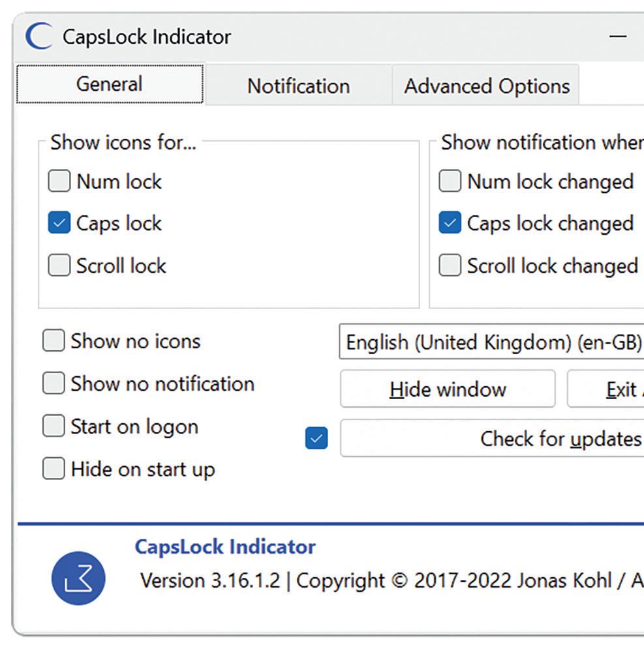Image resolution: width=644 pixels, height=649 pixels.
Task: Click the CapsLock Indicator window title text
Action: [x=147, y=37]
